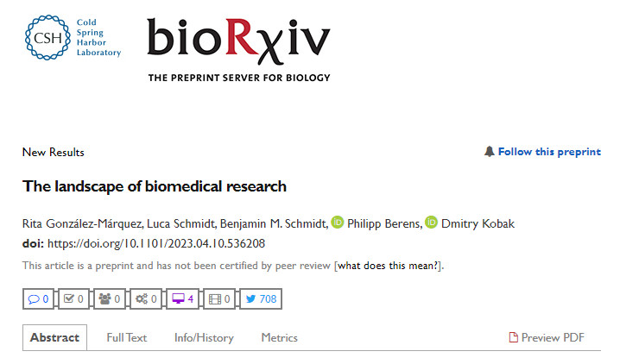Click the Cold Spring Harbor Laboratory logo

73,38
